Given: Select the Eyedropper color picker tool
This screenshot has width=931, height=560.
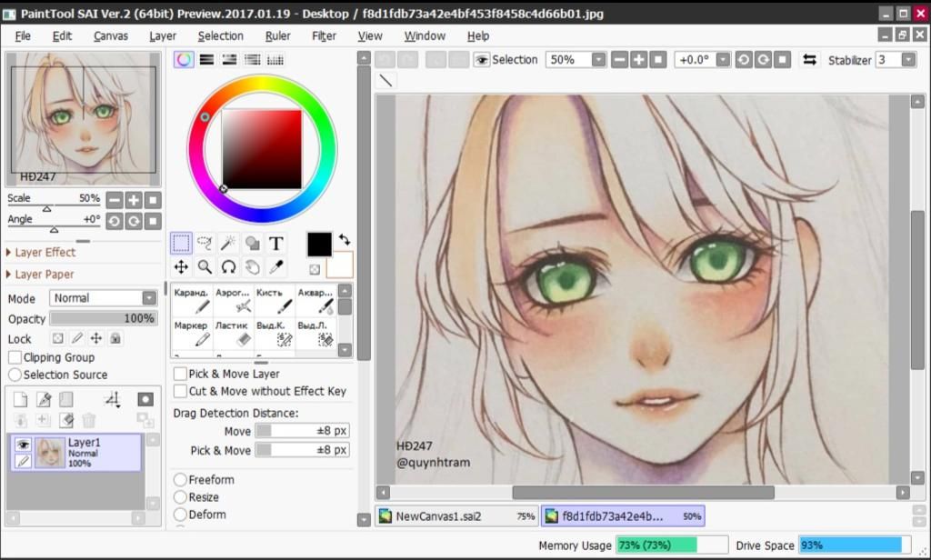Looking at the screenshot, I should pyautogui.click(x=276, y=267).
